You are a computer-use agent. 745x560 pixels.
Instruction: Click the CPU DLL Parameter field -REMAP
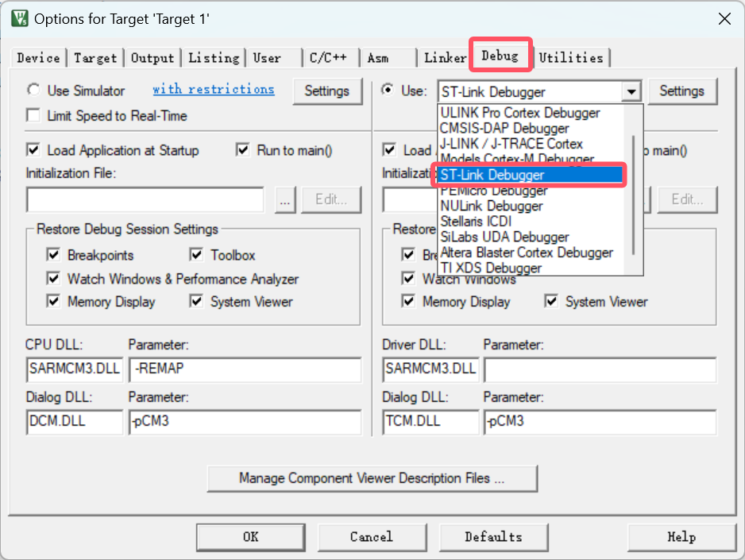[245, 369]
